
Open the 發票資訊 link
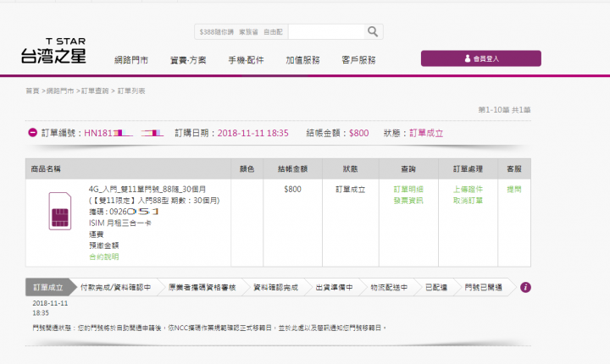point(408,201)
